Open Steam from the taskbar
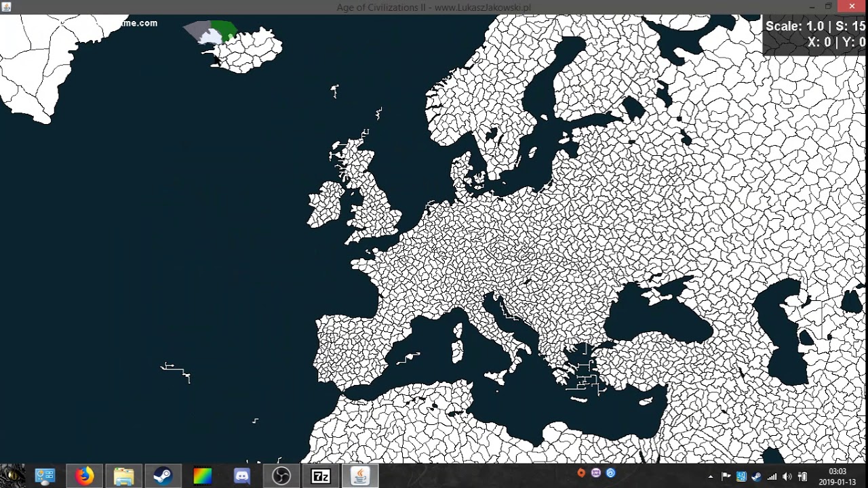 163,476
